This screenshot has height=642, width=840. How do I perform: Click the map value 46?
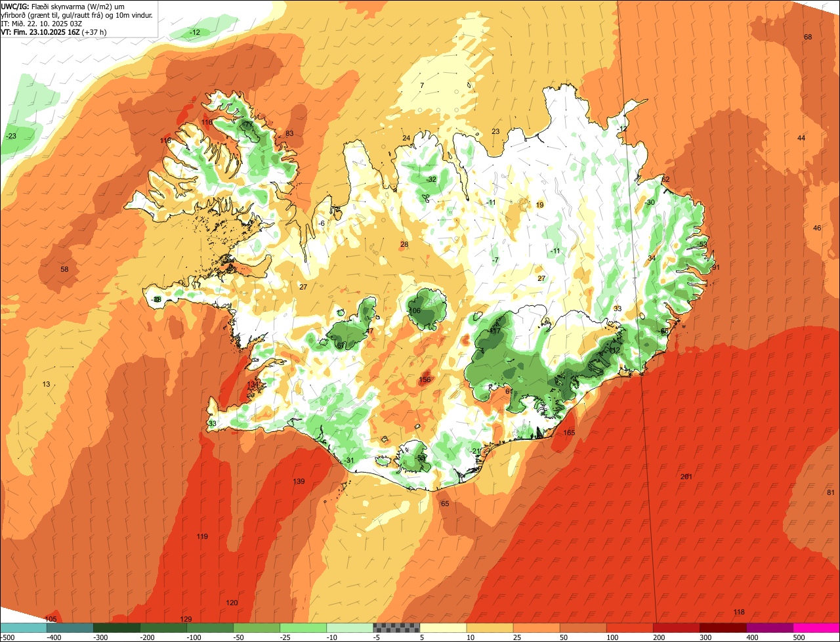click(817, 228)
